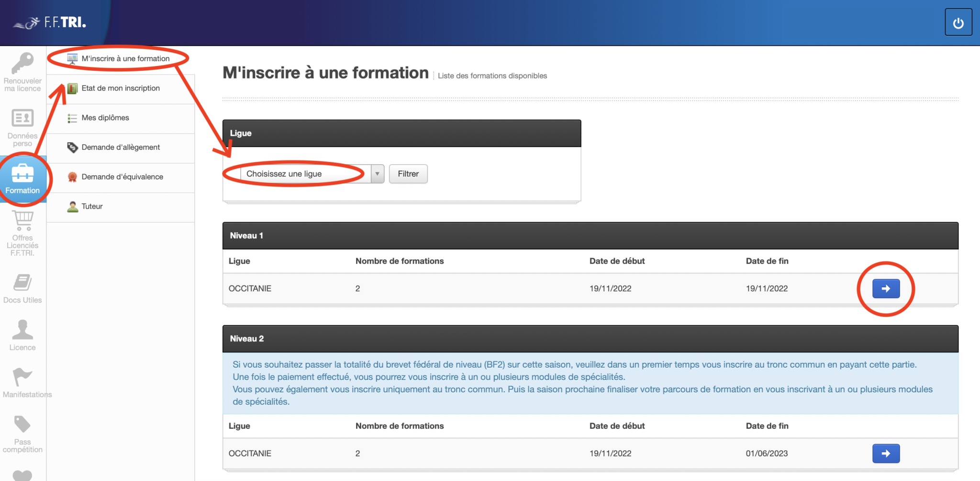This screenshot has height=481, width=980.
Task: Open Etat de mon inscription
Action: point(121,88)
